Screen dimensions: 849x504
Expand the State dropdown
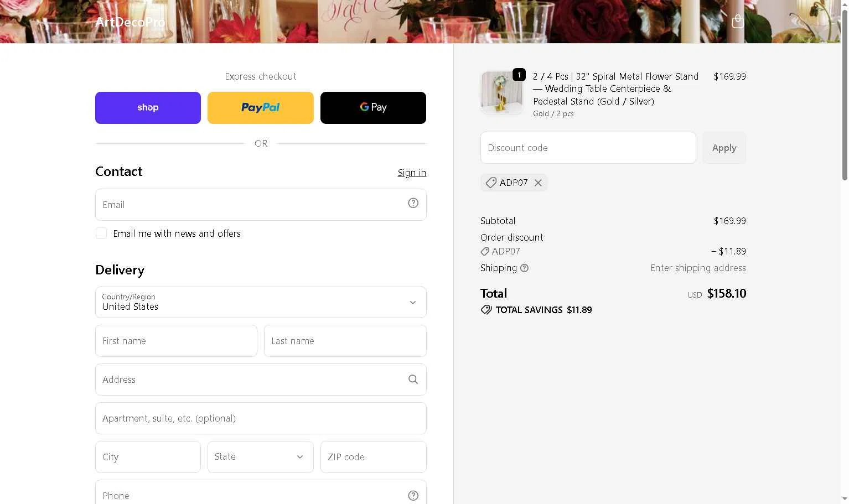[260, 457]
